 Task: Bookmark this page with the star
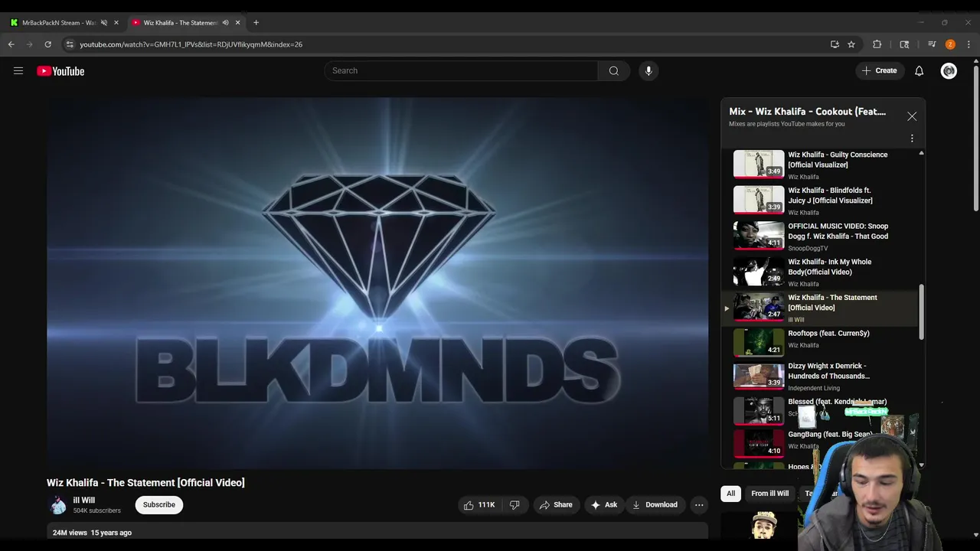coord(851,44)
